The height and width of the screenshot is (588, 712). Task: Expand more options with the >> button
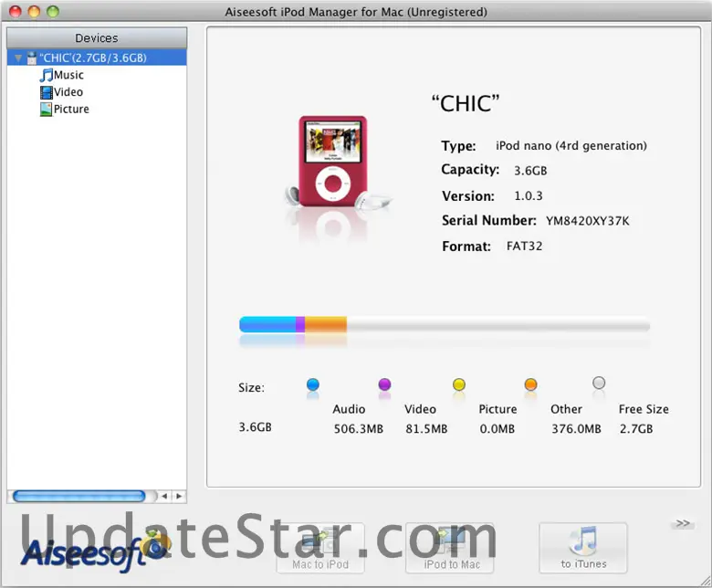(x=683, y=523)
